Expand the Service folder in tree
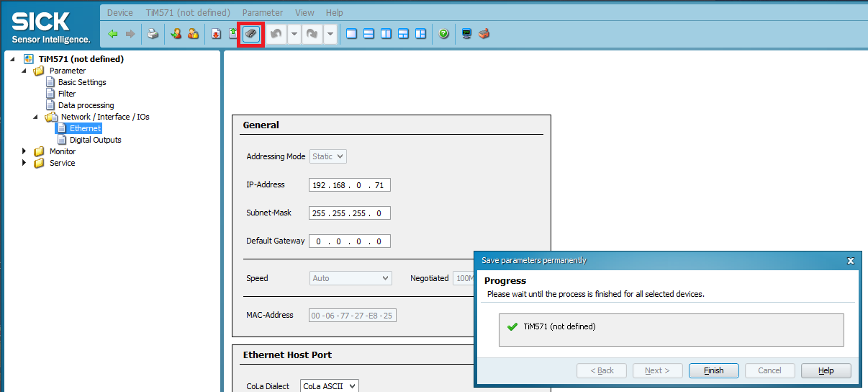 click(24, 163)
